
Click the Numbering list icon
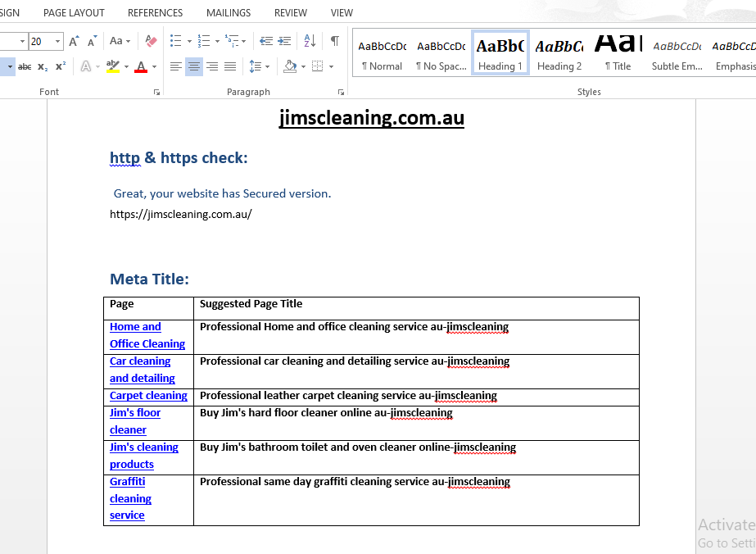(204, 41)
